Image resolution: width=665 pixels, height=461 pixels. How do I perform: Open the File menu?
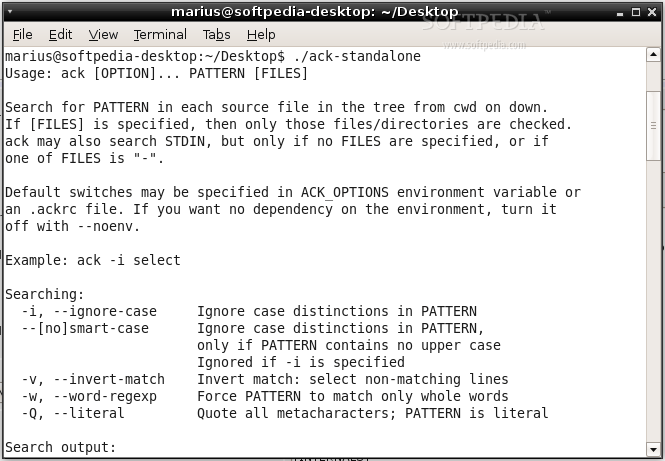coord(22,35)
